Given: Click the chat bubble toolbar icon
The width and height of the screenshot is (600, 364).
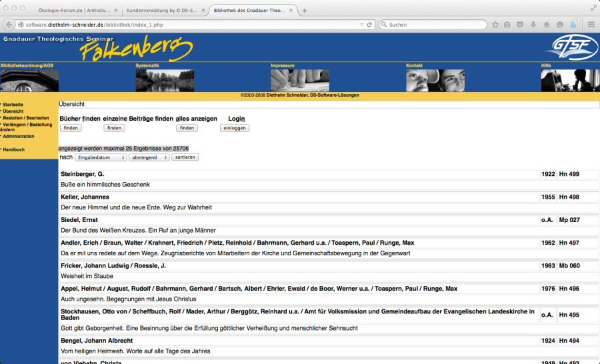Looking at the screenshot, I should point(560,25).
